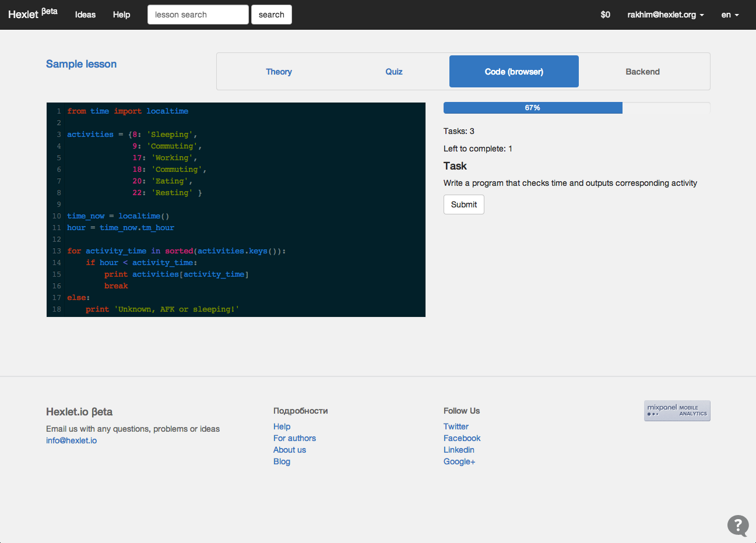The height and width of the screenshot is (543, 756).
Task: Click the $0 balance in navbar
Action: [x=605, y=15]
